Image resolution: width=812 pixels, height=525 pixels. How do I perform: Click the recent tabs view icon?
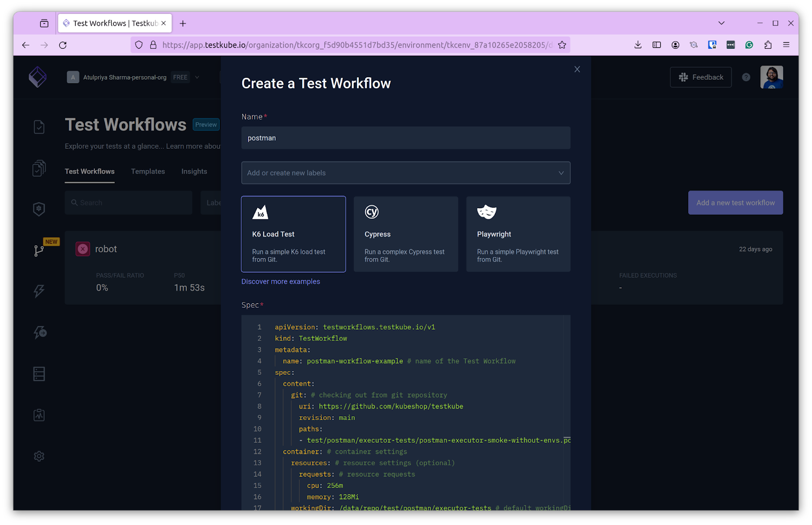pos(44,23)
